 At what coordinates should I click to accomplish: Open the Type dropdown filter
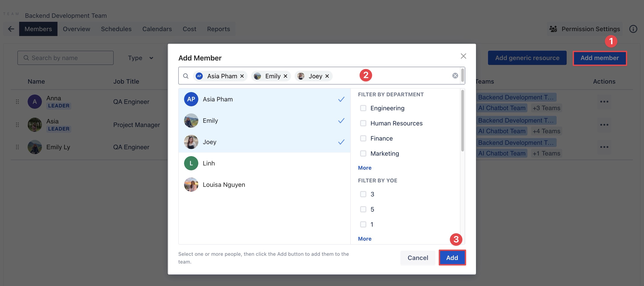point(141,58)
